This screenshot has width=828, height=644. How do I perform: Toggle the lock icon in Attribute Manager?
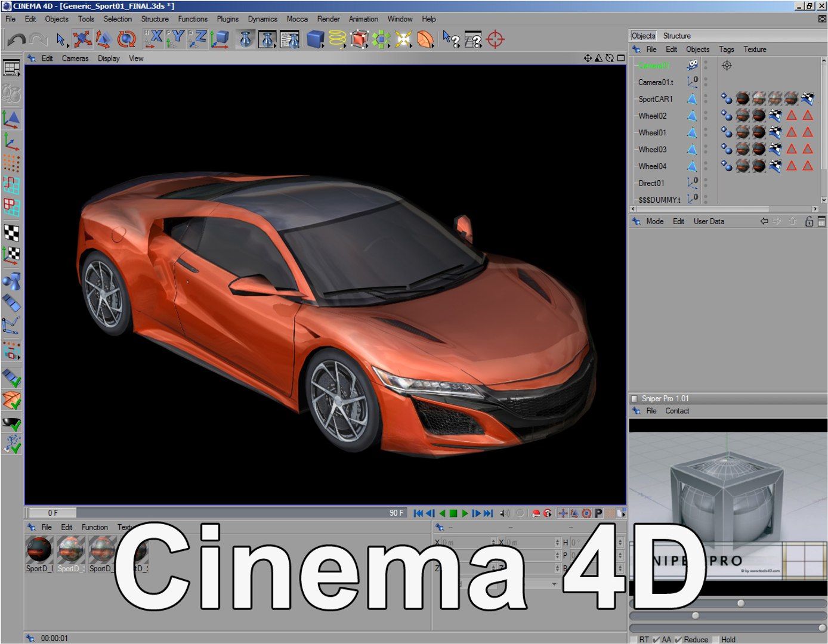pos(809,221)
